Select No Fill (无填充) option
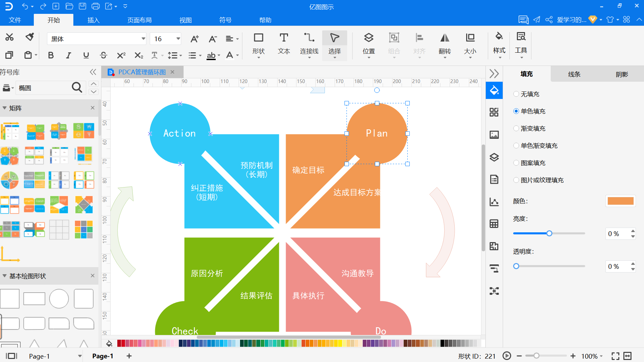 526,94
